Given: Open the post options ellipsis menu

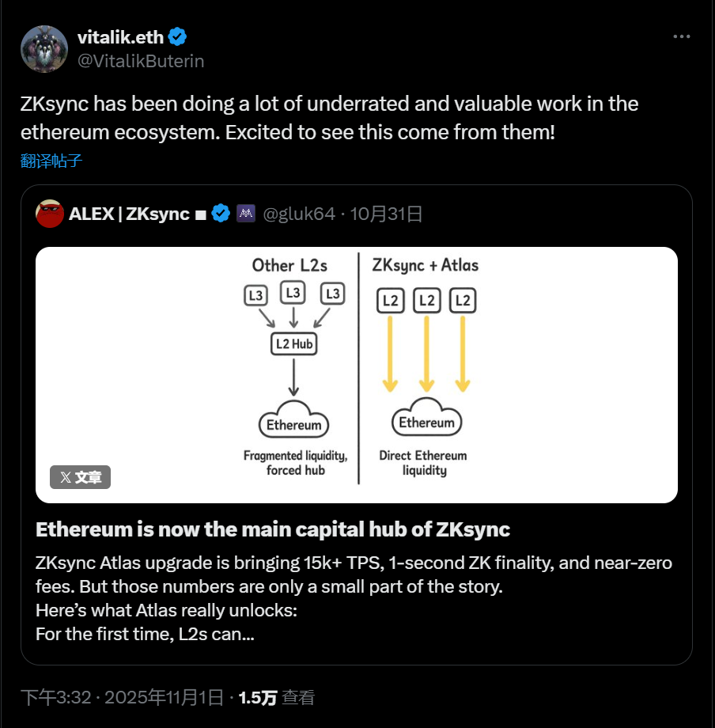Looking at the screenshot, I should (681, 36).
